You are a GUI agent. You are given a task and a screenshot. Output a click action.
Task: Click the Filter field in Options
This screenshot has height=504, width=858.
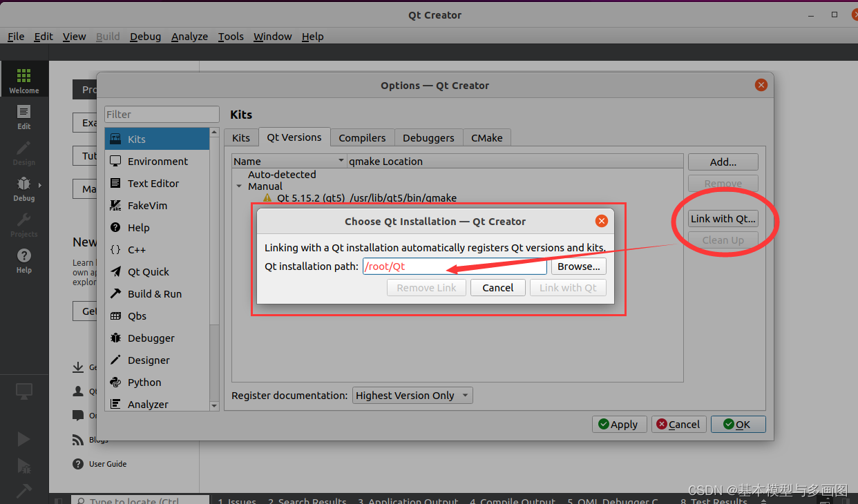tap(162, 115)
